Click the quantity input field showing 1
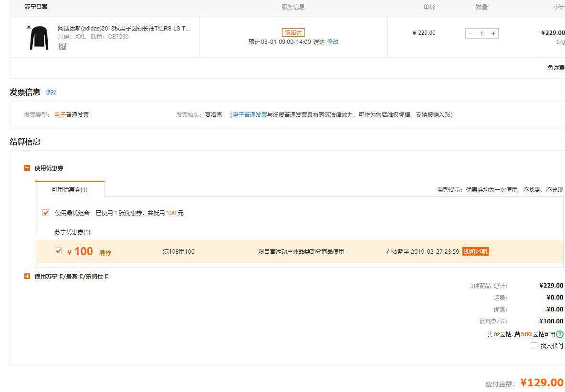565x392 pixels. [482, 33]
